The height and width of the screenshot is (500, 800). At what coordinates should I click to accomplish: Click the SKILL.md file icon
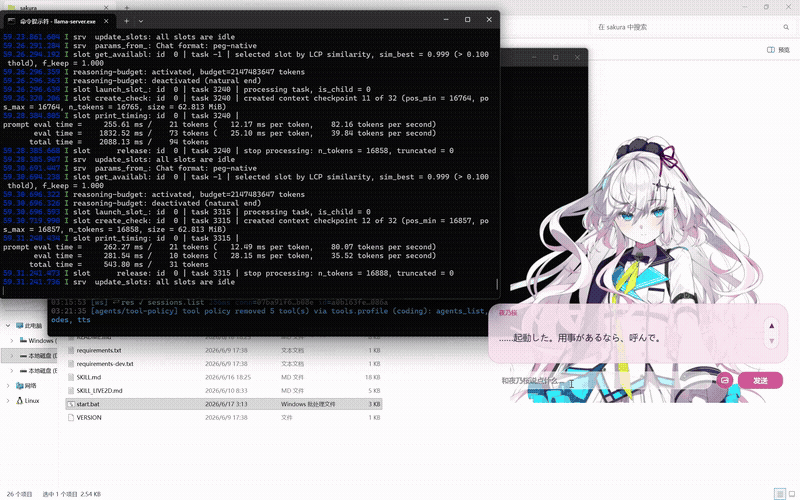[x=71, y=377]
